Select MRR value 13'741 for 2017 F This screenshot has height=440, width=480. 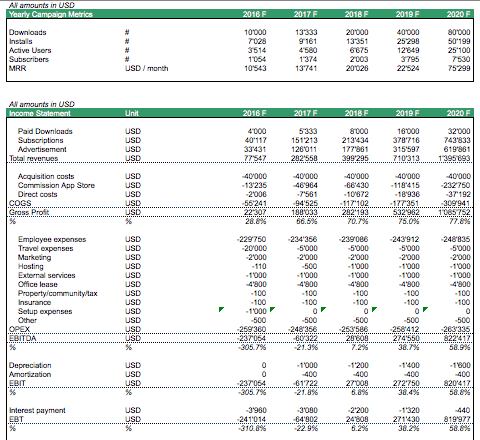306,68
